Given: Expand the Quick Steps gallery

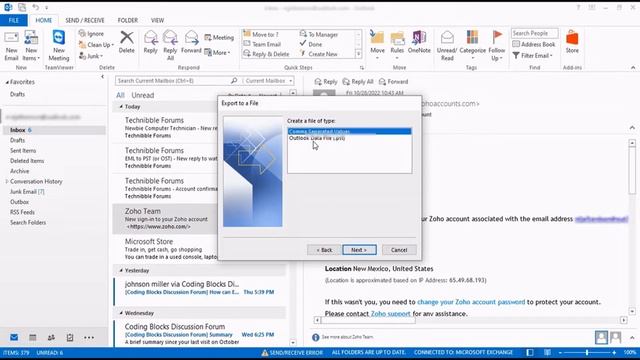Looking at the screenshot, I should pos(358,54).
